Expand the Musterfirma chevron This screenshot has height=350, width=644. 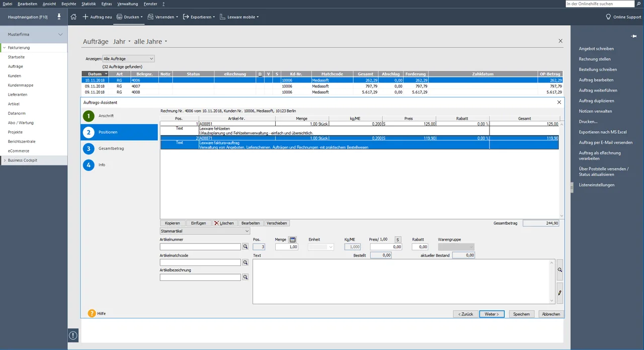point(60,35)
